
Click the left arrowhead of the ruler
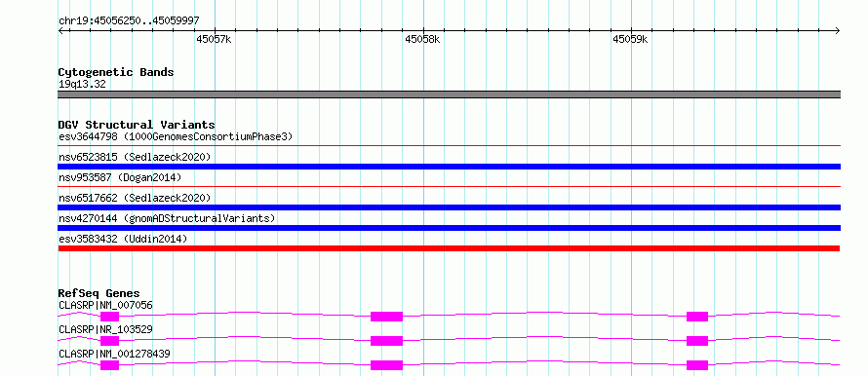tap(60, 30)
